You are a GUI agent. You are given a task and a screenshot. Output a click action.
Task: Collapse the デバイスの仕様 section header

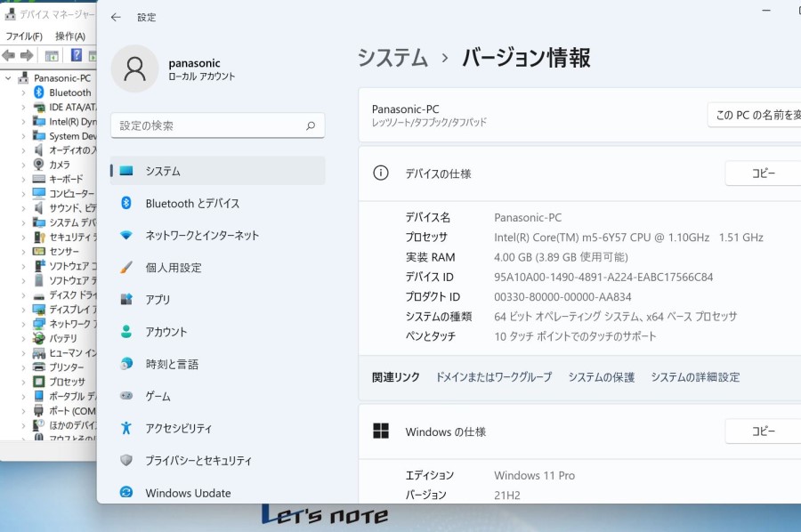[579, 174]
